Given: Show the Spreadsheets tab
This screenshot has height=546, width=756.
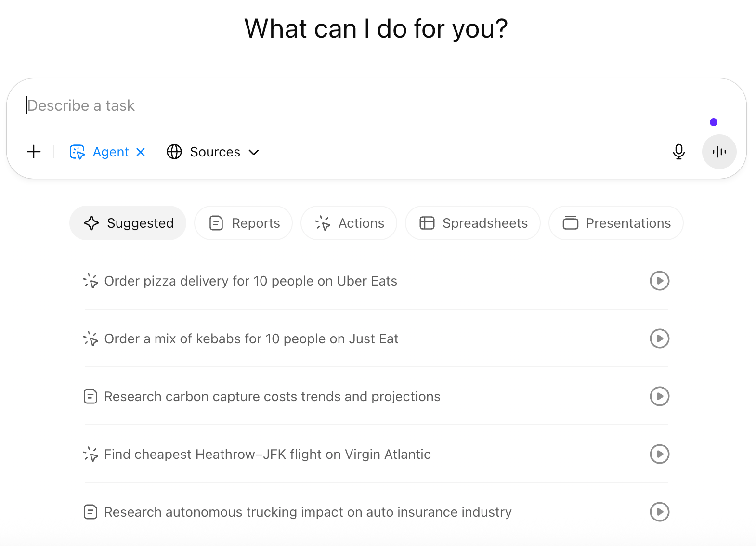Looking at the screenshot, I should coord(473,223).
